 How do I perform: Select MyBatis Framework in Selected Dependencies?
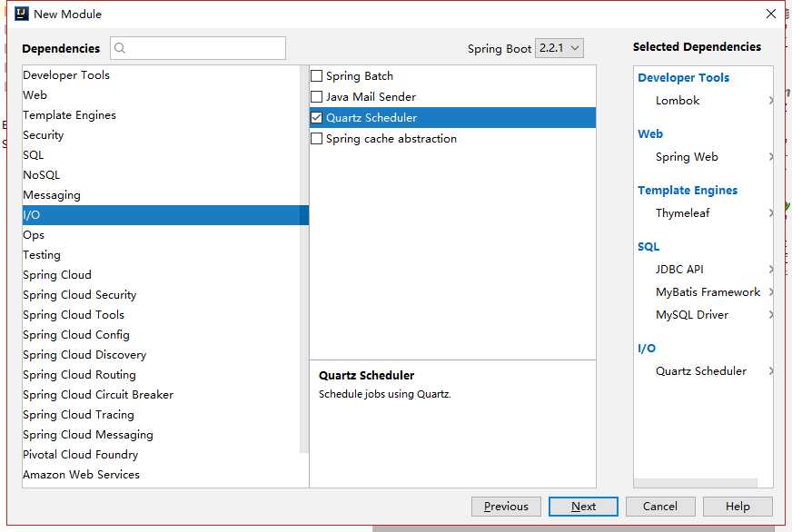708,291
